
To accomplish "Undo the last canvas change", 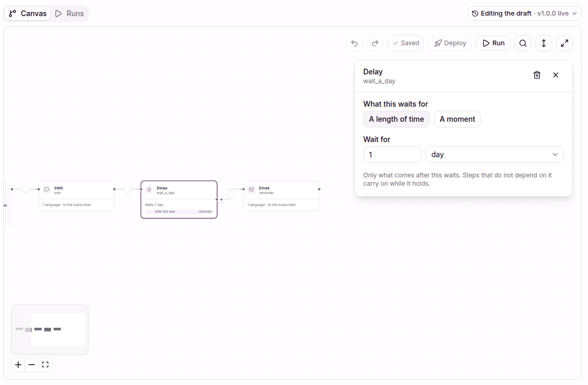I will (x=354, y=43).
